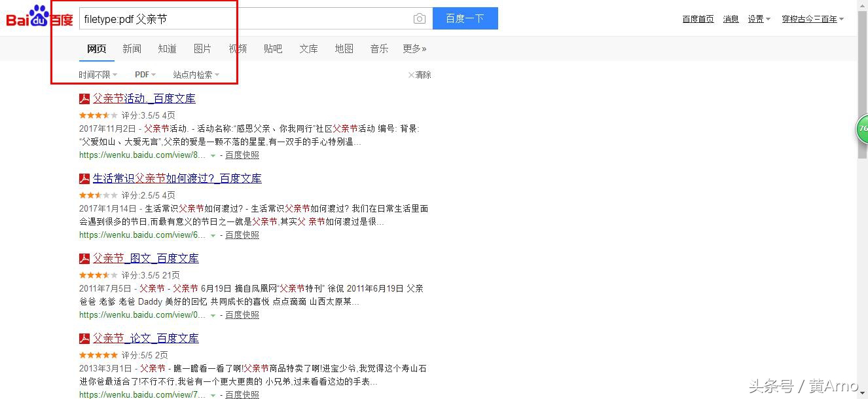Open the 更多» more tab
This screenshot has height=399, width=868.
414,48
